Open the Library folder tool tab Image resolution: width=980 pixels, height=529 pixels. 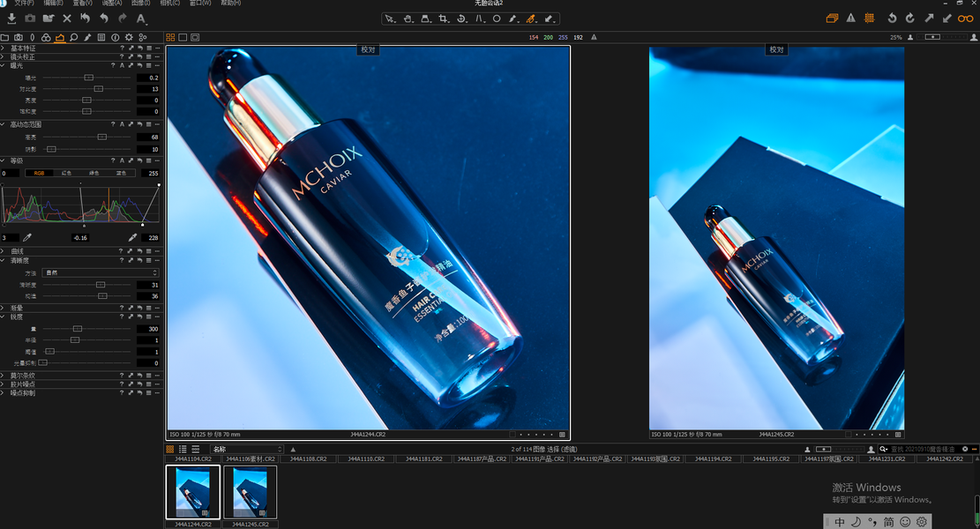click(5, 38)
